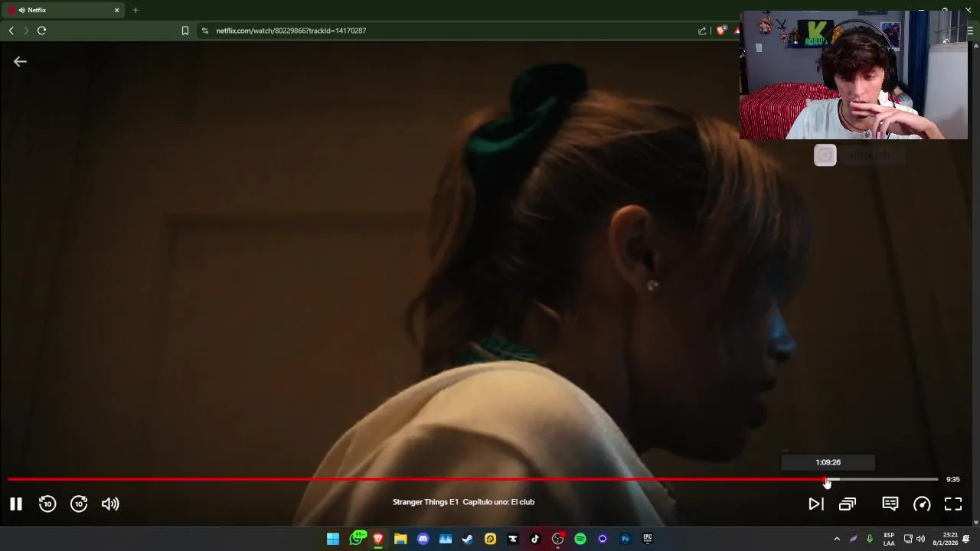Open the yellow circular app in the taskbar

490,539
